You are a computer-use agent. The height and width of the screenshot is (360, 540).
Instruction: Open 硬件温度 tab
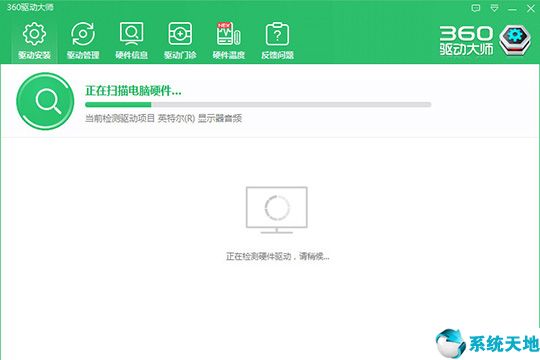click(229, 40)
